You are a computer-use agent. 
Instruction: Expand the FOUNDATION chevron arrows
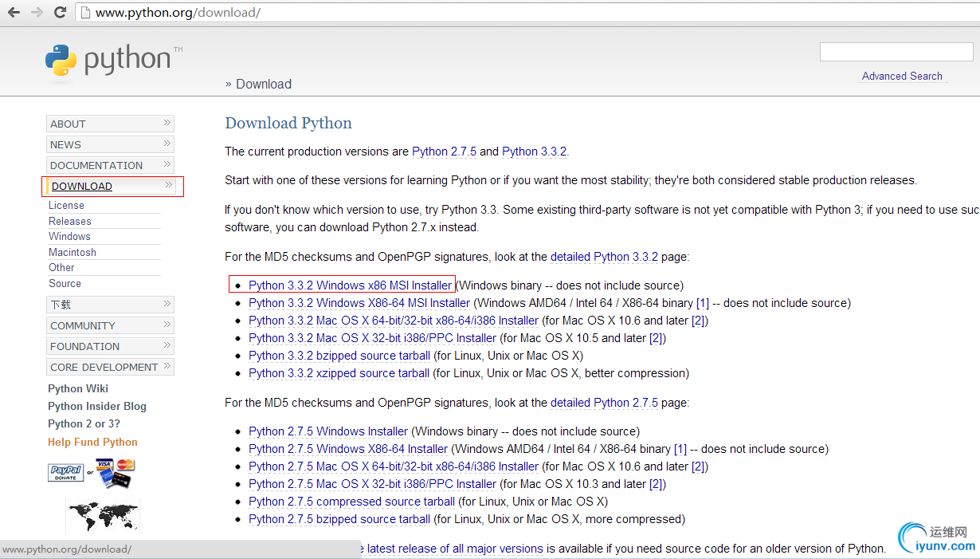coord(167,345)
